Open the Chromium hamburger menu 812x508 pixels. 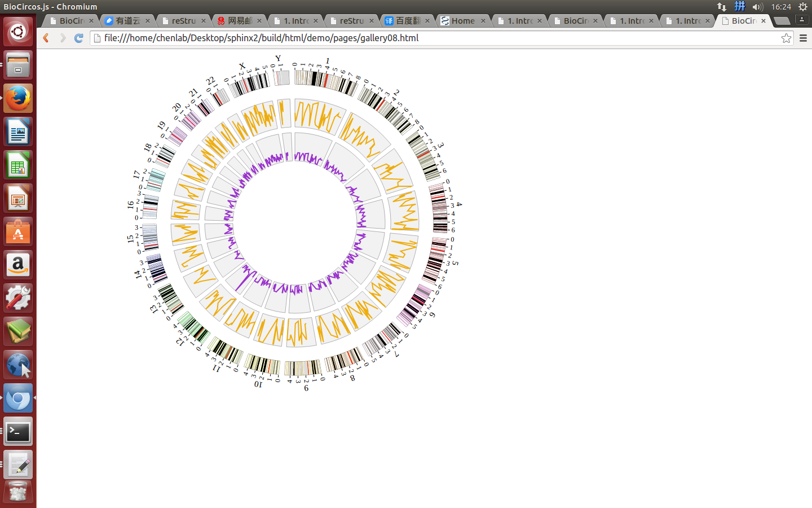803,38
